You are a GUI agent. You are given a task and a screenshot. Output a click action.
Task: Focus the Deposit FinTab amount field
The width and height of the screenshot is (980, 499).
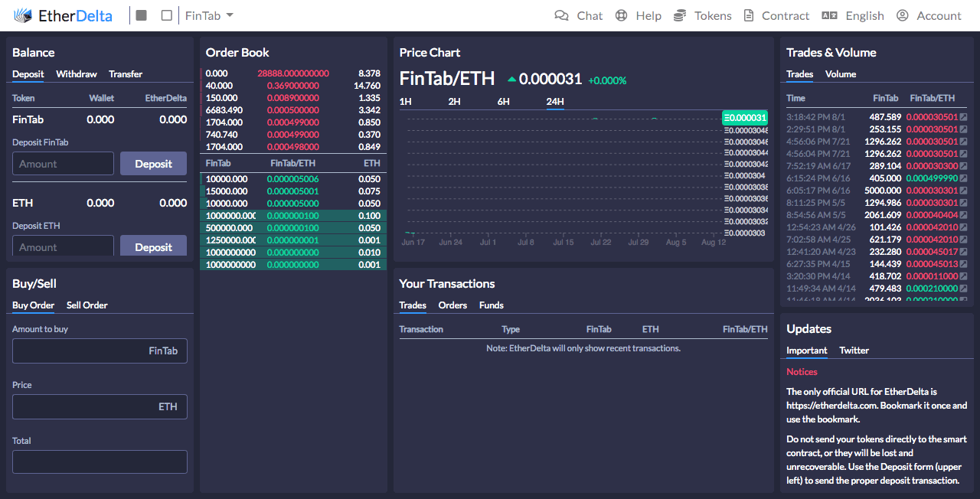[x=63, y=164]
